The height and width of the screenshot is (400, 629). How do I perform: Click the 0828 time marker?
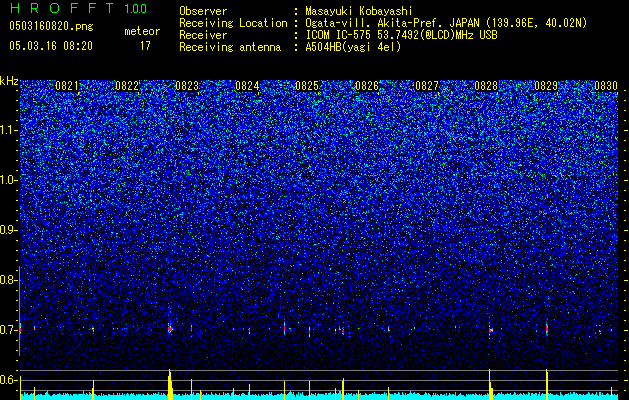486,86
